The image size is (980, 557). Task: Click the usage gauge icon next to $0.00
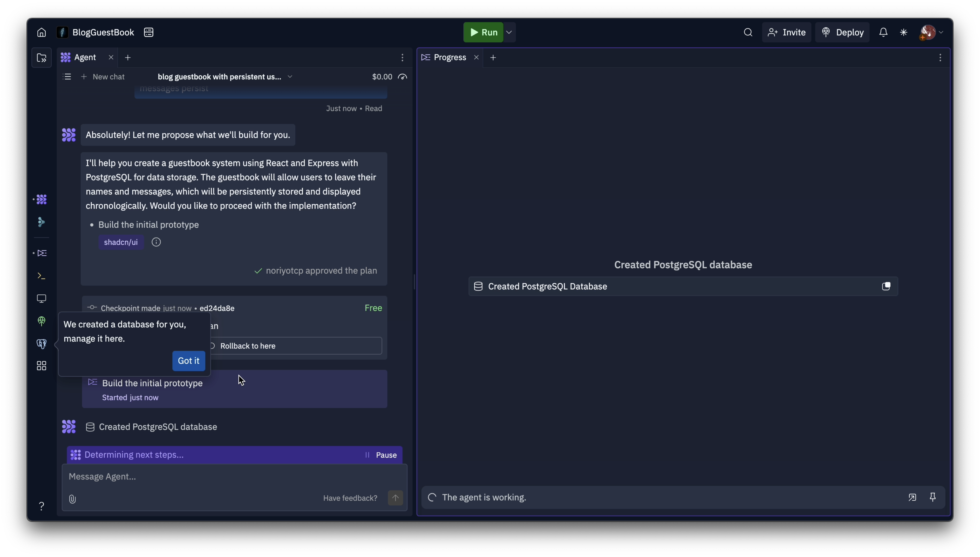(x=402, y=77)
